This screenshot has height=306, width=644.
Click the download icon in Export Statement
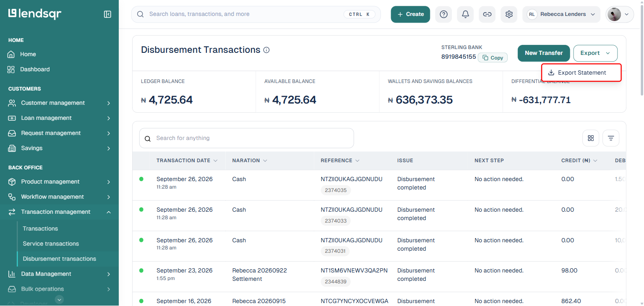(551, 73)
